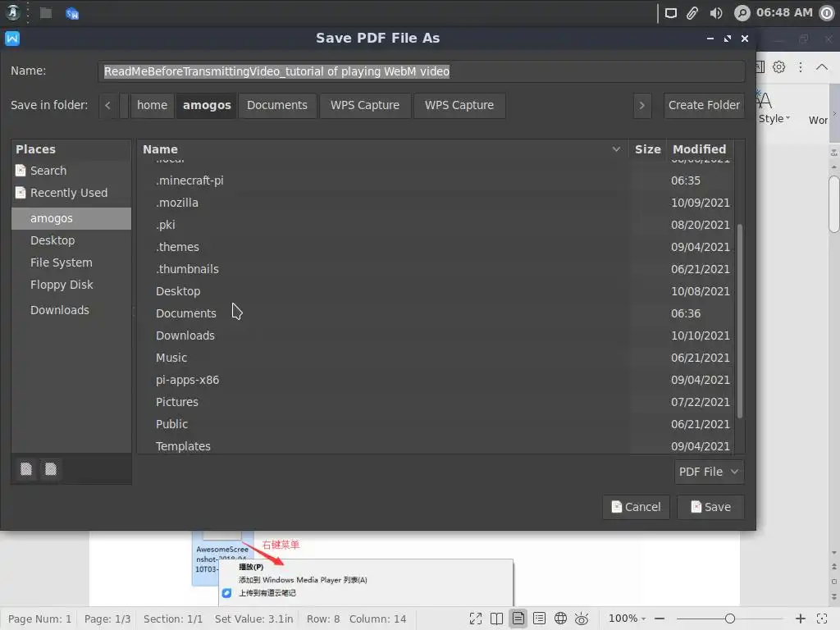
Task: Click the zoom slider handle
Action: [729, 619]
